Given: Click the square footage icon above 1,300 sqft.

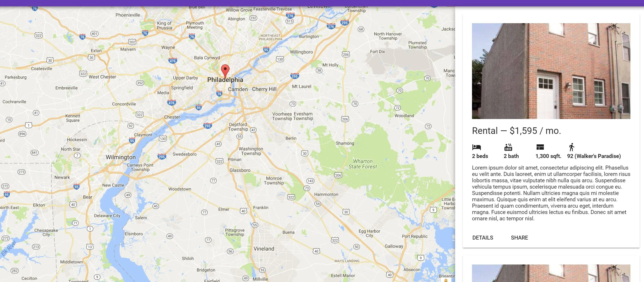Looking at the screenshot, I should click(540, 147).
